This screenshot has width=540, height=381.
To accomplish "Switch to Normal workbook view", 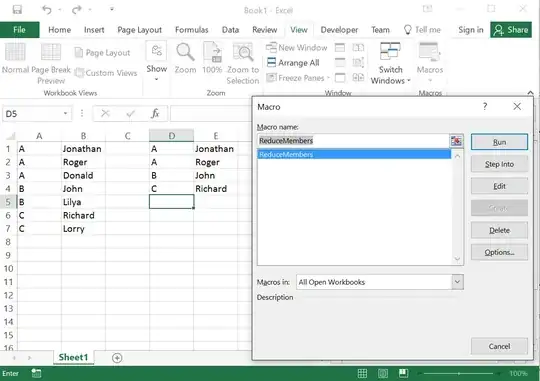I will click(x=15, y=59).
